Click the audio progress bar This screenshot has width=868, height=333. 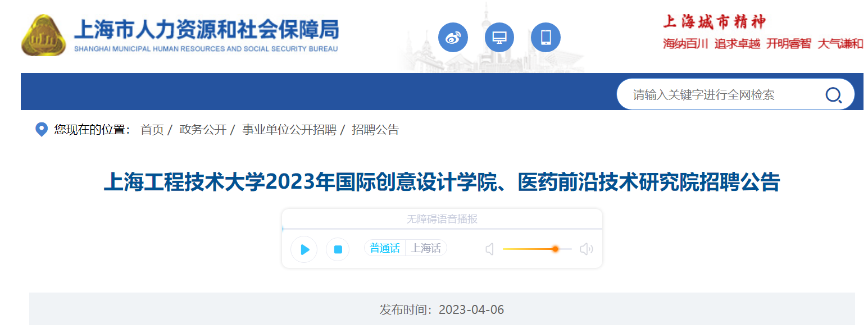442,229
